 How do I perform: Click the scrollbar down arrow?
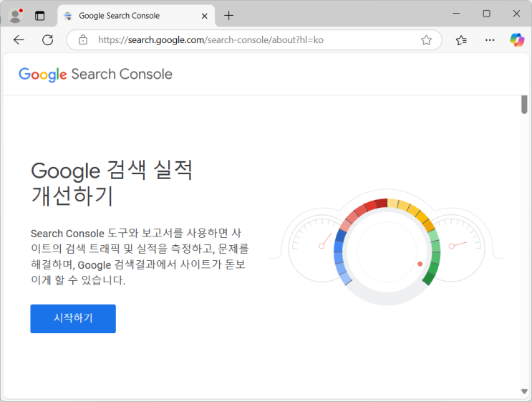pyautogui.click(x=524, y=391)
